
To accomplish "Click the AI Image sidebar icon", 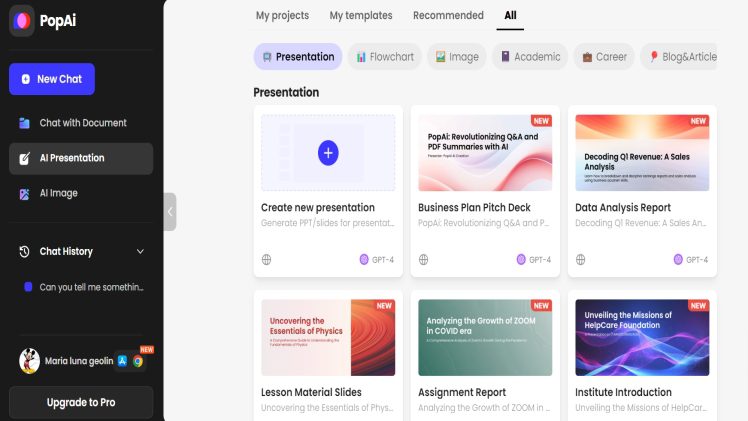I will 24,193.
